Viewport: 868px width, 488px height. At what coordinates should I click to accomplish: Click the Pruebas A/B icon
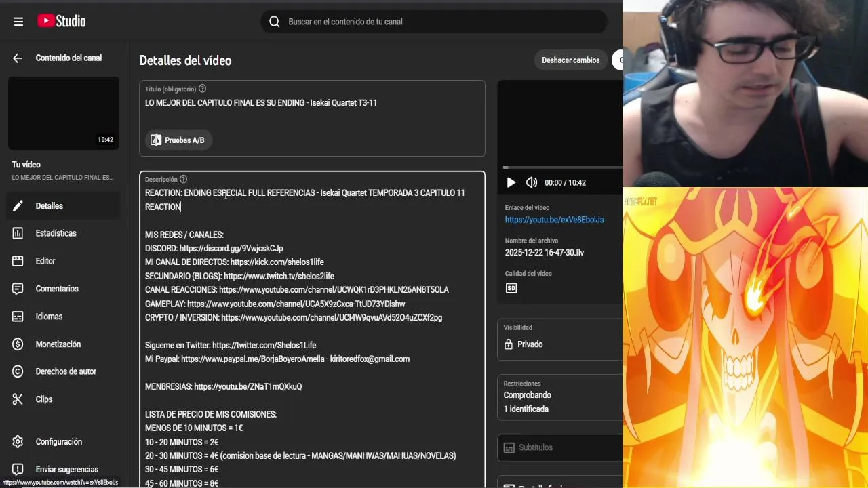click(156, 140)
